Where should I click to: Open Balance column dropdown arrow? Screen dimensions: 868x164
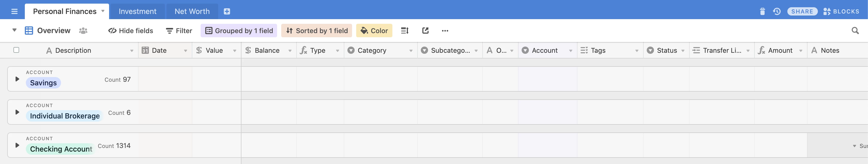coord(290,51)
